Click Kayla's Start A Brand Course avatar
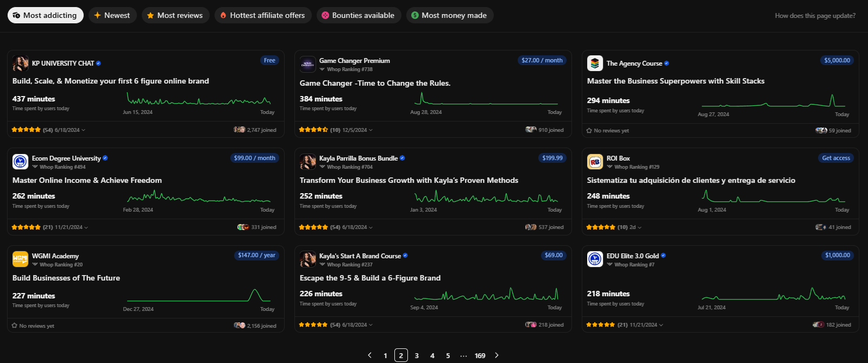 (307, 259)
